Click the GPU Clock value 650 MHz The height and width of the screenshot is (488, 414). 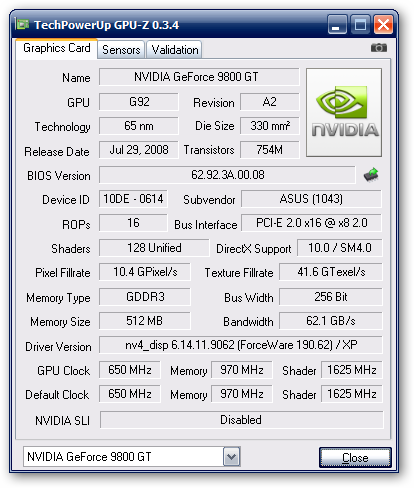[x=130, y=370]
